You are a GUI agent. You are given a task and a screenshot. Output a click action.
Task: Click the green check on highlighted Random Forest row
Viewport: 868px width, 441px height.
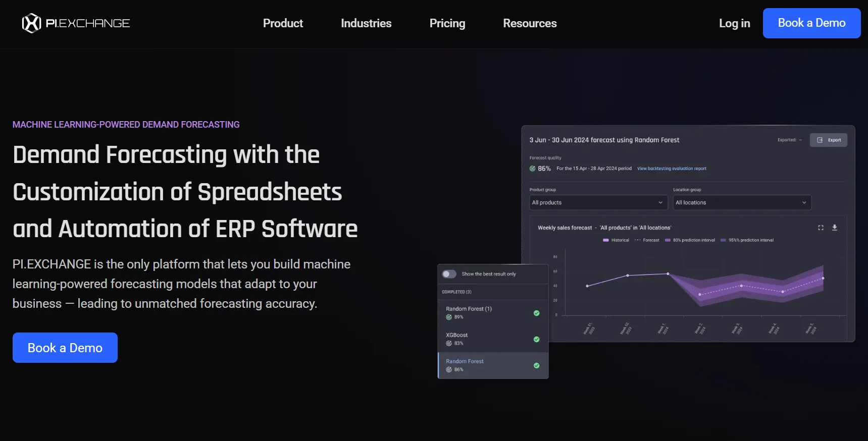(536, 365)
